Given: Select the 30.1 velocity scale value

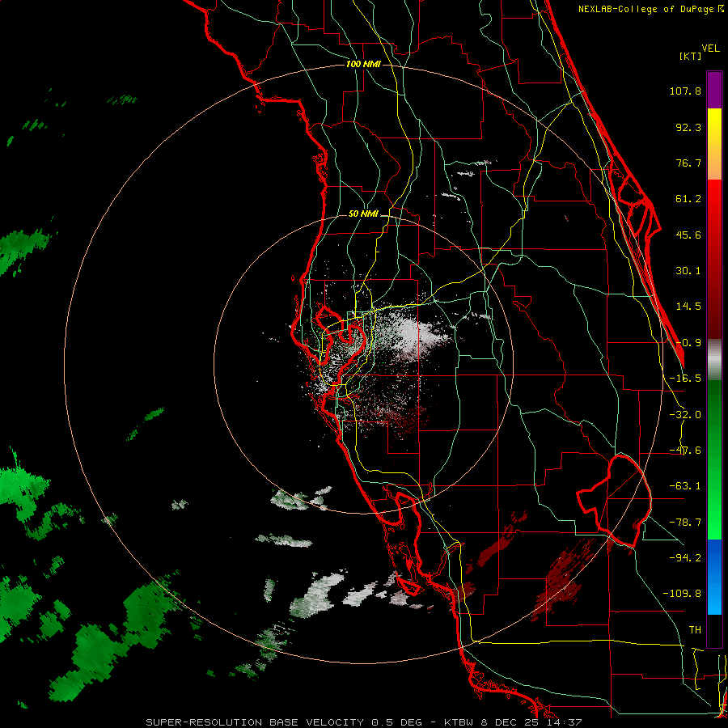Looking at the screenshot, I should coord(688,271).
